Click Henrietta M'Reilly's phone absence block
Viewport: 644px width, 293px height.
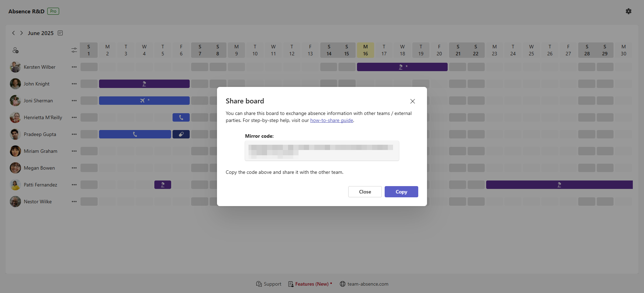181,117
